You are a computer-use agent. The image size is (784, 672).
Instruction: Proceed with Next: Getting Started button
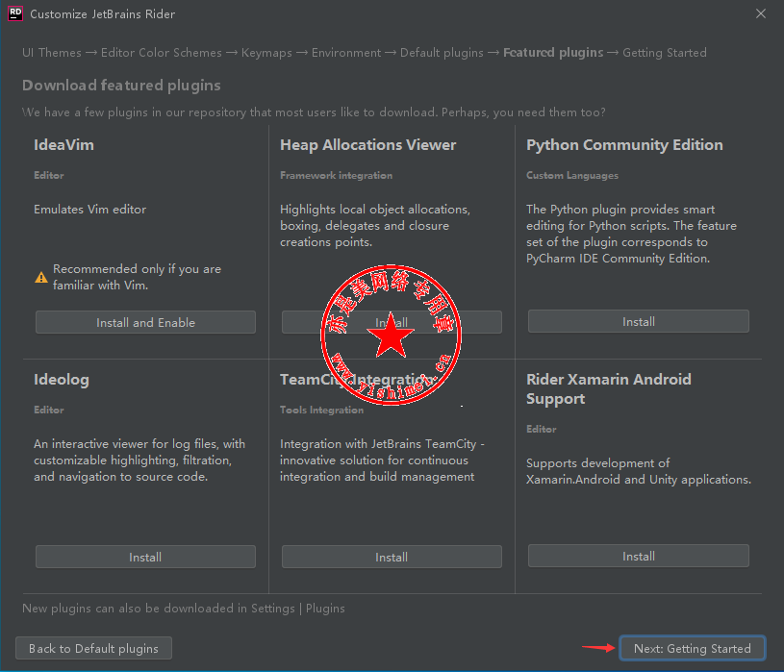(x=692, y=648)
